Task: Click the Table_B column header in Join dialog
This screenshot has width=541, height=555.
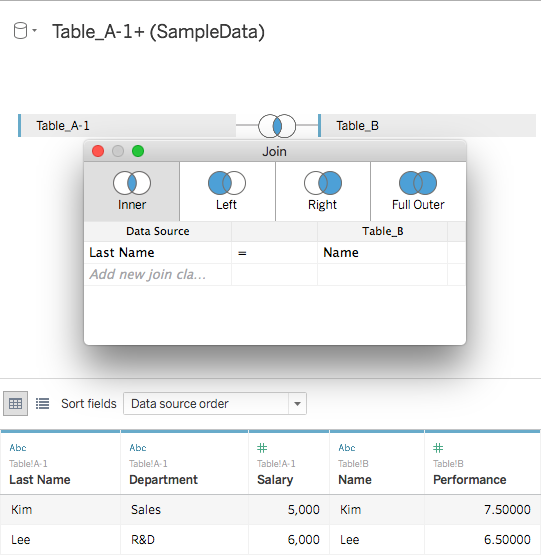Action: (x=382, y=231)
